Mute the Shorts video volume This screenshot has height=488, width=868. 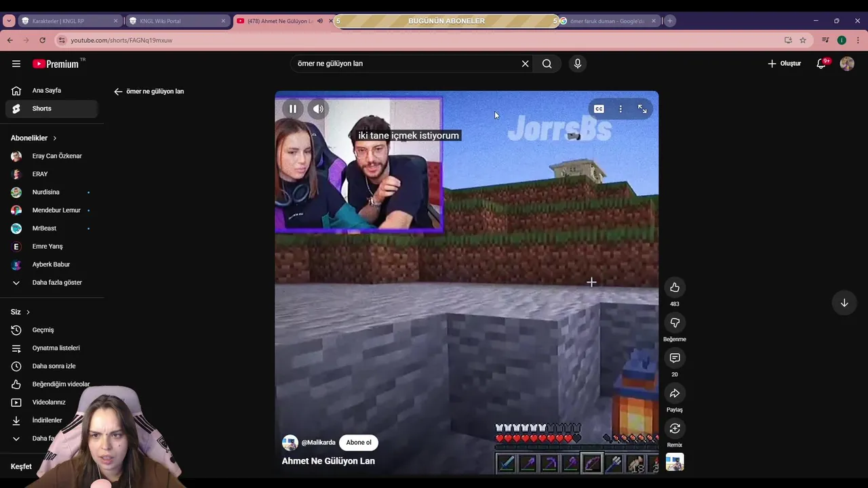(x=318, y=108)
